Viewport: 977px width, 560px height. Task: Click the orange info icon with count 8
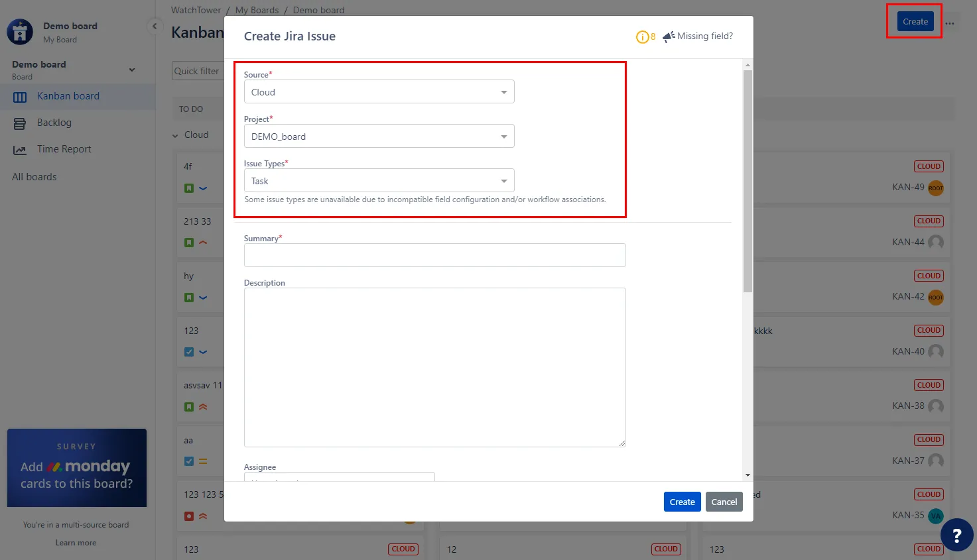click(642, 37)
